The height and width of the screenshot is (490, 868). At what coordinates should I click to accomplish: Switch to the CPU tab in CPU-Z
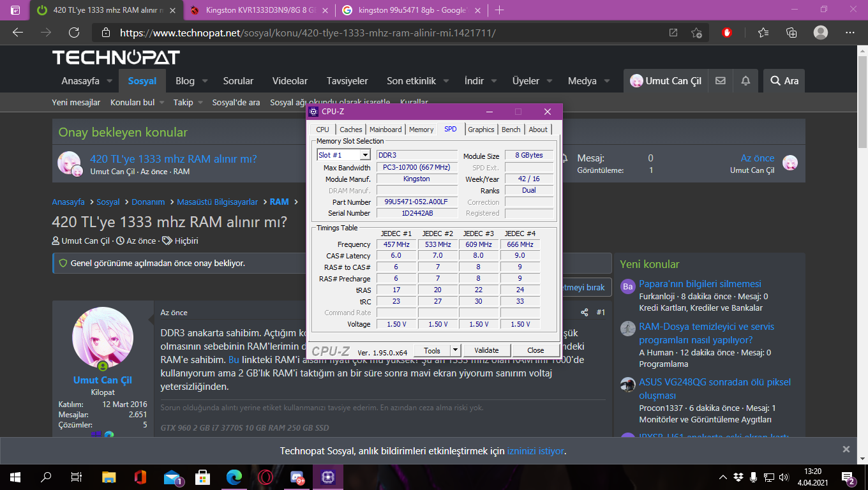(322, 130)
